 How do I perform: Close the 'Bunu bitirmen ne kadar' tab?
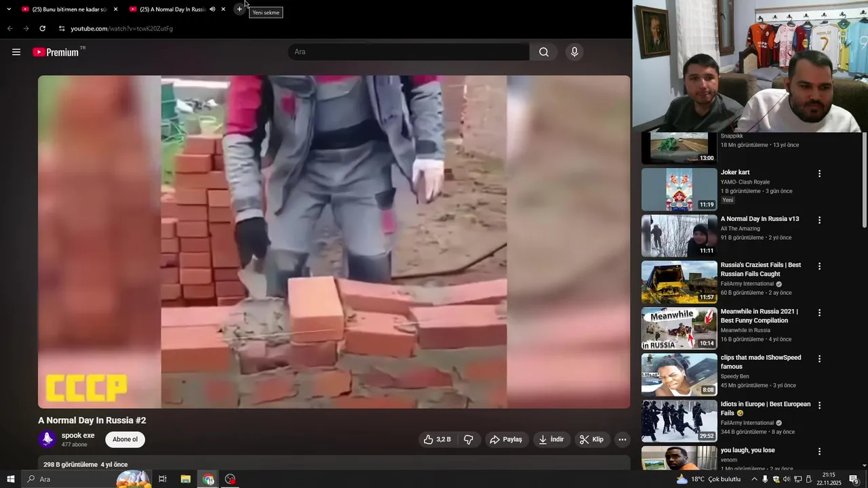pyautogui.click(x=115, y=9)
